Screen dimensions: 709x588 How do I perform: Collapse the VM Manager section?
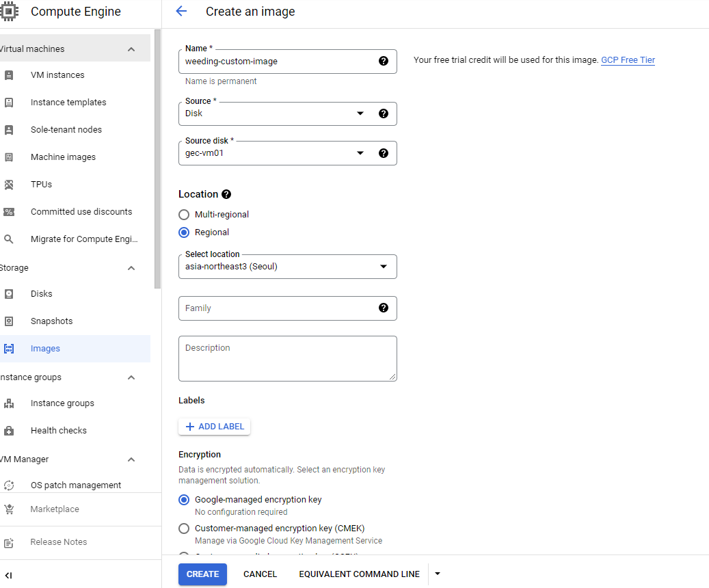click(x=131, y=459)
